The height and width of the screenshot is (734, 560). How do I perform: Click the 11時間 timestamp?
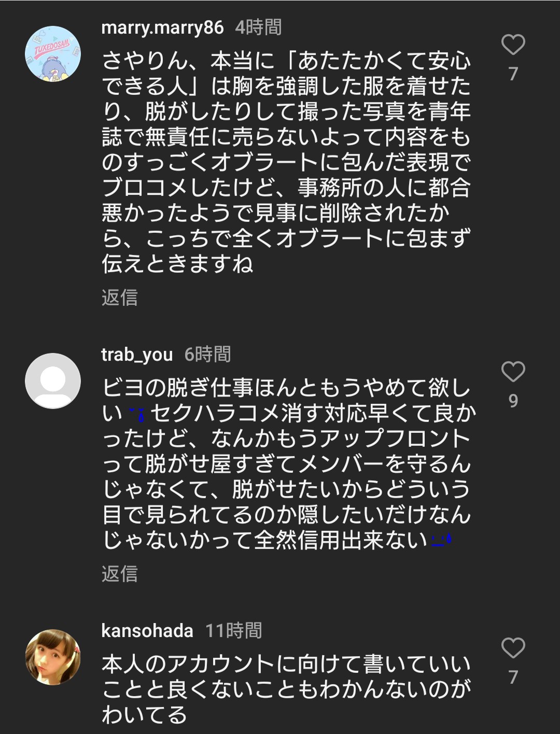(233, 631)
